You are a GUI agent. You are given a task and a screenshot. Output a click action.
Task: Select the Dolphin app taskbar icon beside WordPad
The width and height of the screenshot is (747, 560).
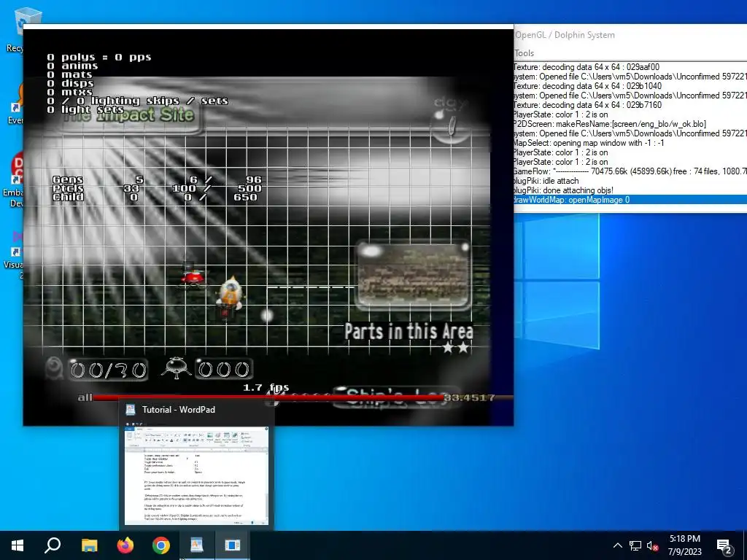[x=233, y=545]
